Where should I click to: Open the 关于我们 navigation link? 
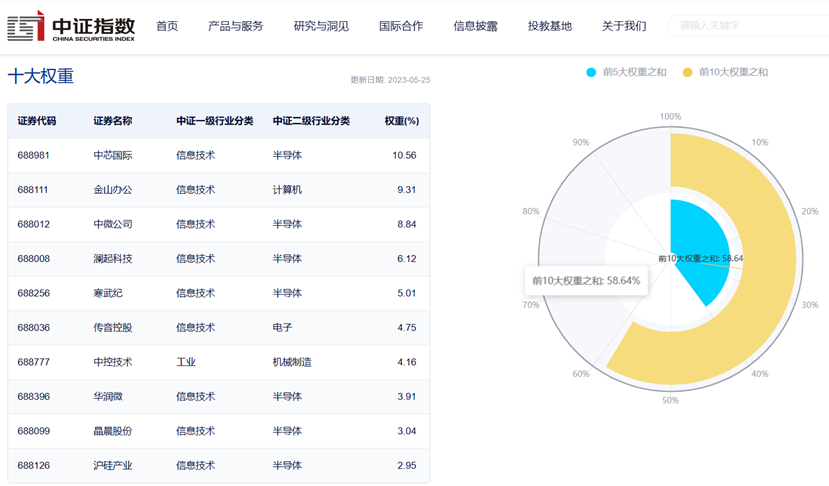pos(624,26)
